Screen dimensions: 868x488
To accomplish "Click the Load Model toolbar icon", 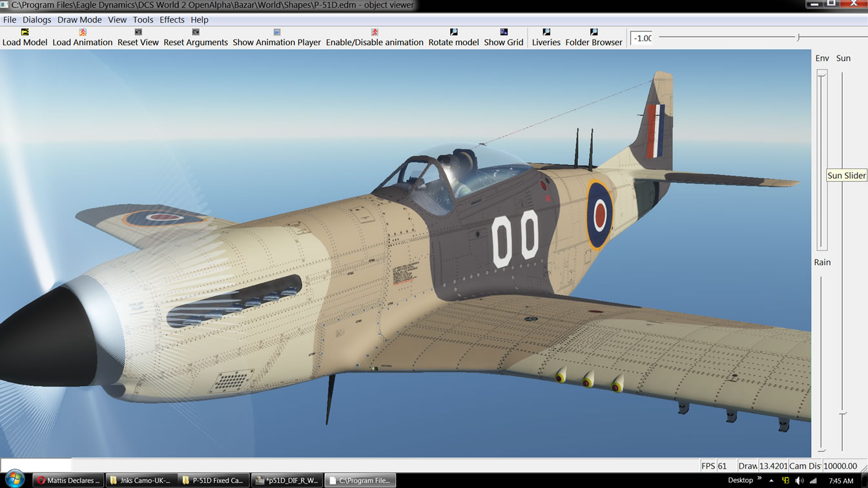I will click(25, 32).
